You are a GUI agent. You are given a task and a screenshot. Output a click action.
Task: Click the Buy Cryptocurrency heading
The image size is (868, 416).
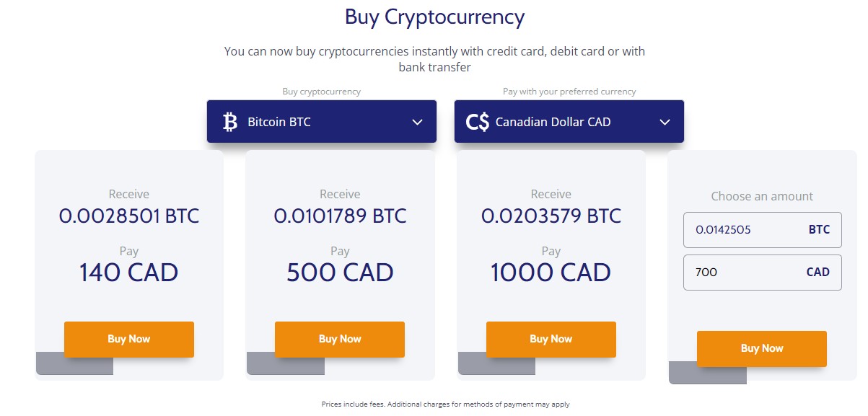coord(434,17)
